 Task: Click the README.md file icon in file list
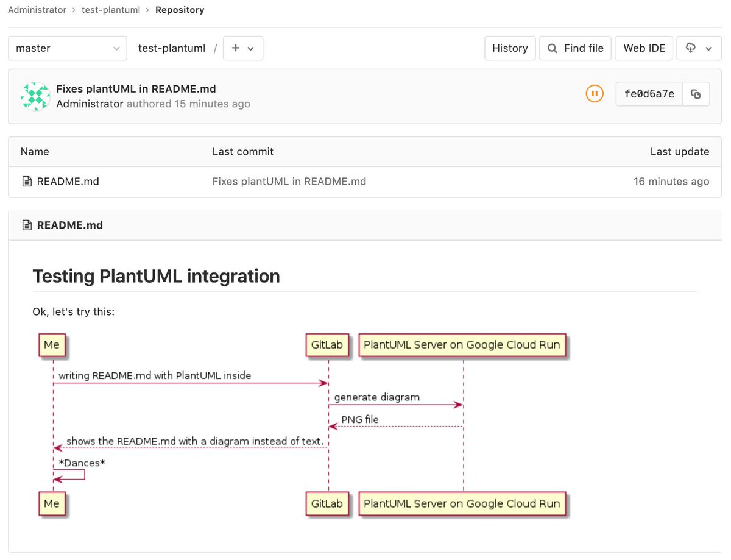[x=26, y=182]
